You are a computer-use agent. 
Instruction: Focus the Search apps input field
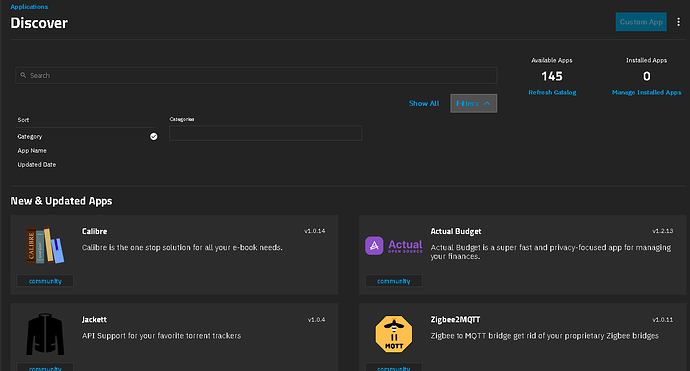256,75
